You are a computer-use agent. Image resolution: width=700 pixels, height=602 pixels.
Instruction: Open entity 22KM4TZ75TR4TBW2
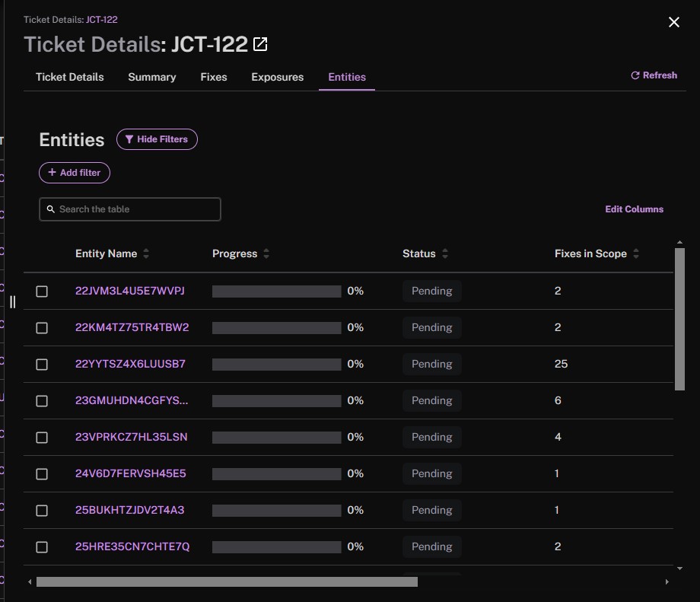132,327
